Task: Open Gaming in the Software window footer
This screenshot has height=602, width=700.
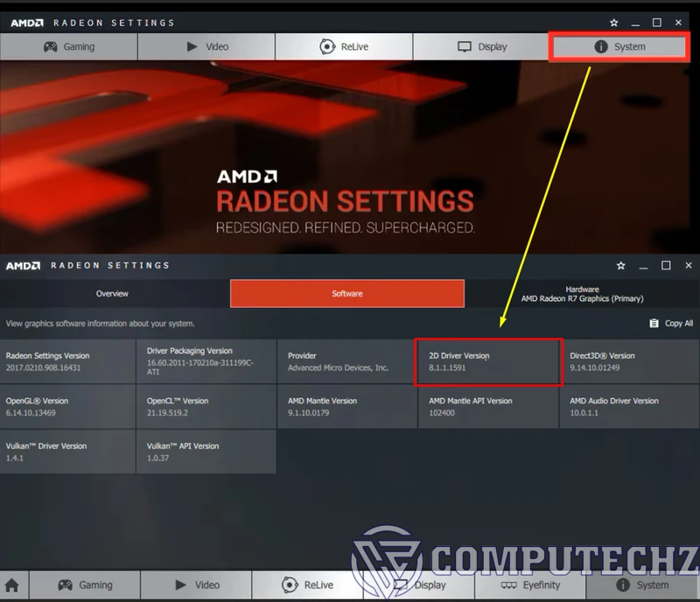Action: click(x=85, y=585)
